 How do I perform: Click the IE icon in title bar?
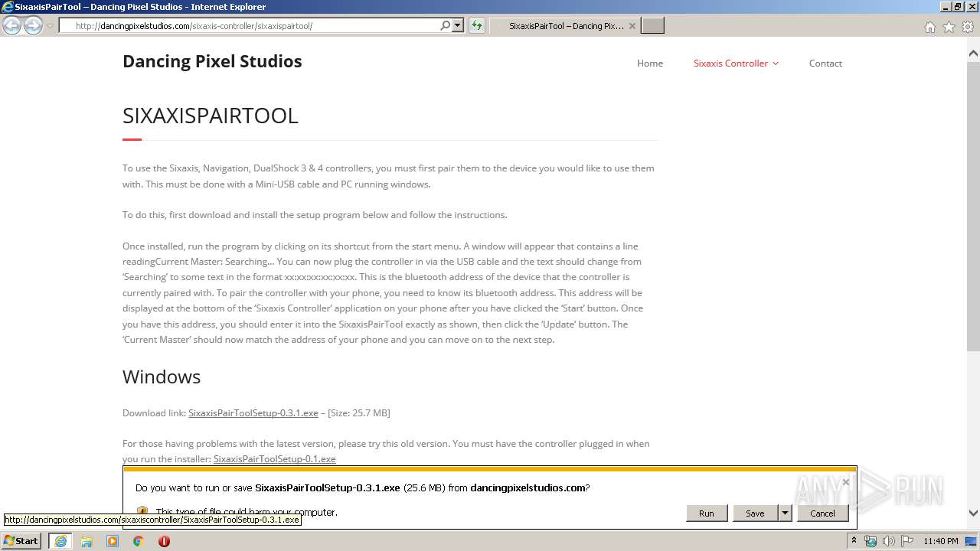[8, 7]
